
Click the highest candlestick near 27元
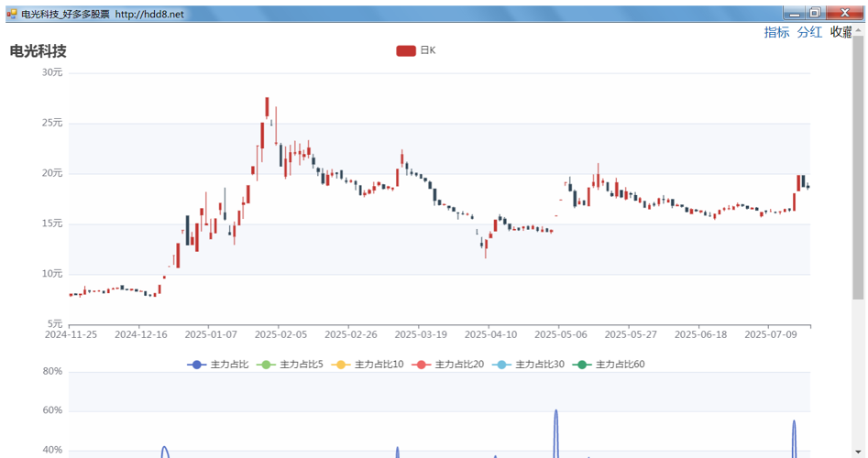coord(267,107)
